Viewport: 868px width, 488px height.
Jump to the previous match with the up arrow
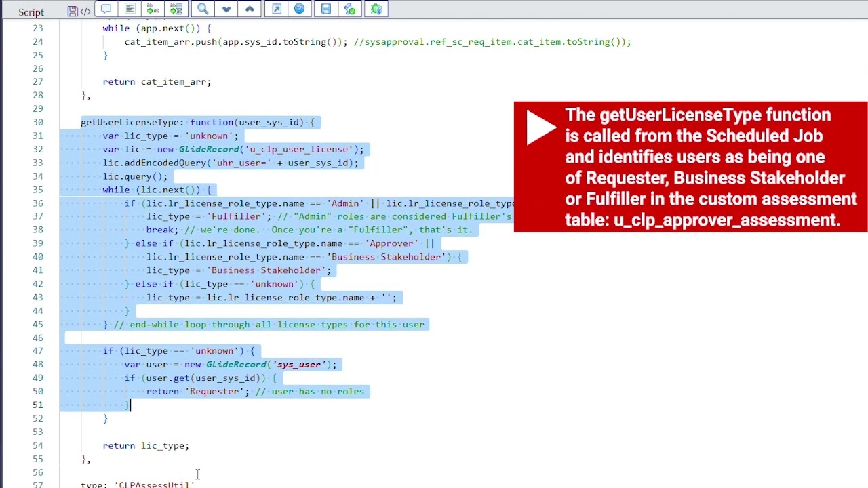click(250, 9)
